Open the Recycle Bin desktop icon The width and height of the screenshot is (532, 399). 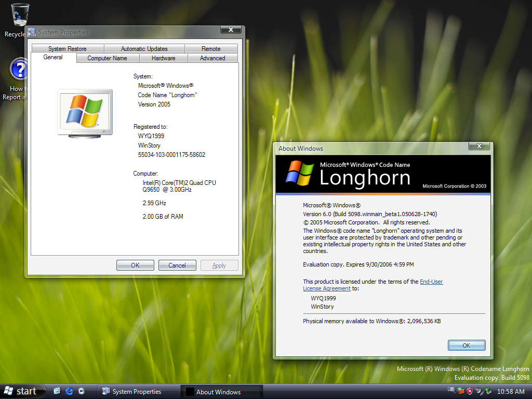coord(20,15)
